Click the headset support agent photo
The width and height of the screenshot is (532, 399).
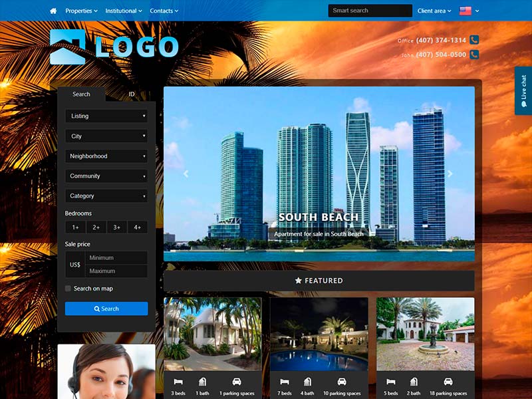coord(106,372)
